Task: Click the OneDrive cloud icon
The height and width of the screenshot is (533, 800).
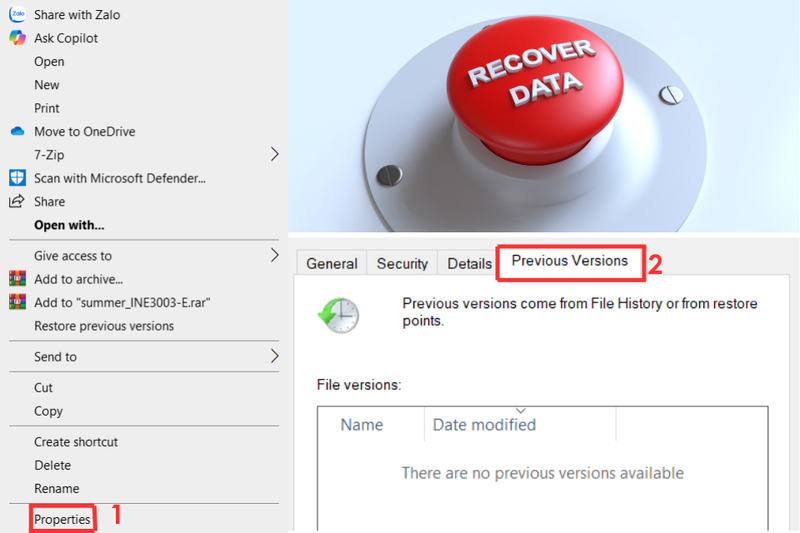Action: pos(17,131)
